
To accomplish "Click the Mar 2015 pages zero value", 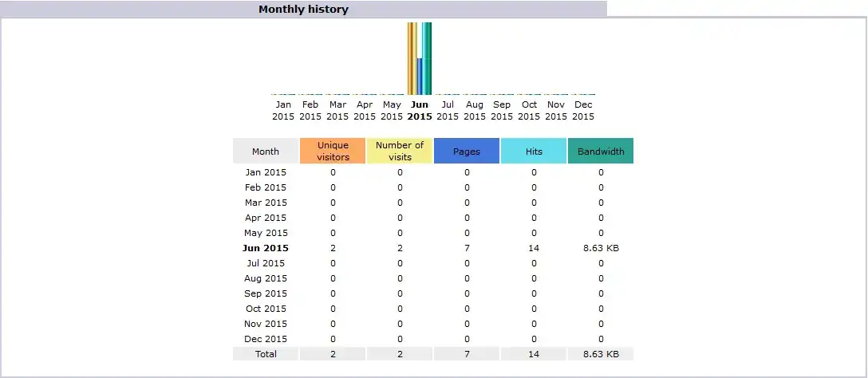I will (x=467, y=203).
